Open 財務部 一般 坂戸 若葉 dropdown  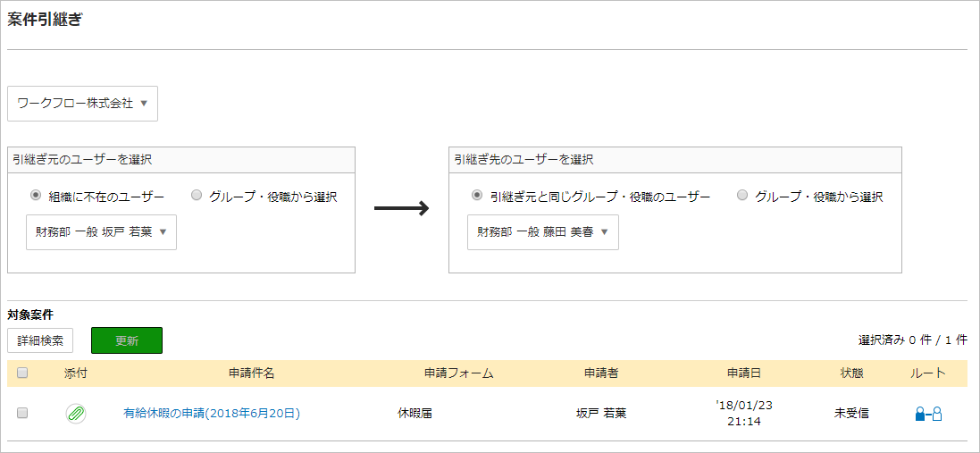[101, 232]
